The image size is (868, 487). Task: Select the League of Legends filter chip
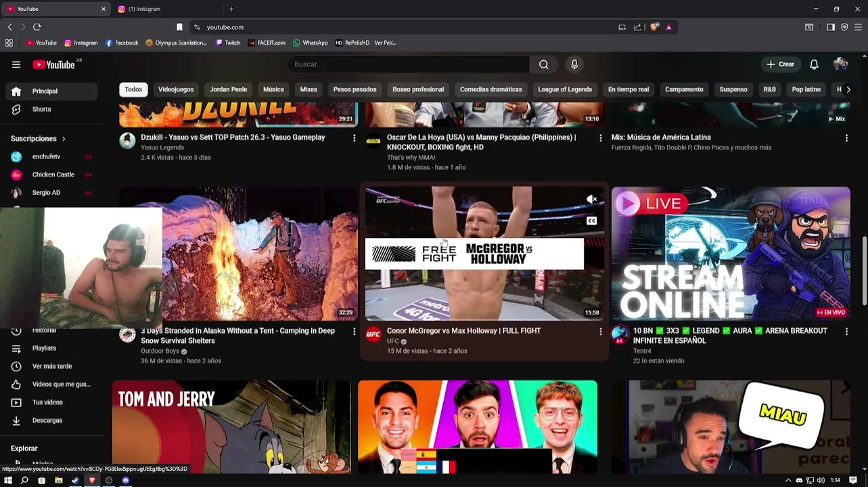coord(565,89)
